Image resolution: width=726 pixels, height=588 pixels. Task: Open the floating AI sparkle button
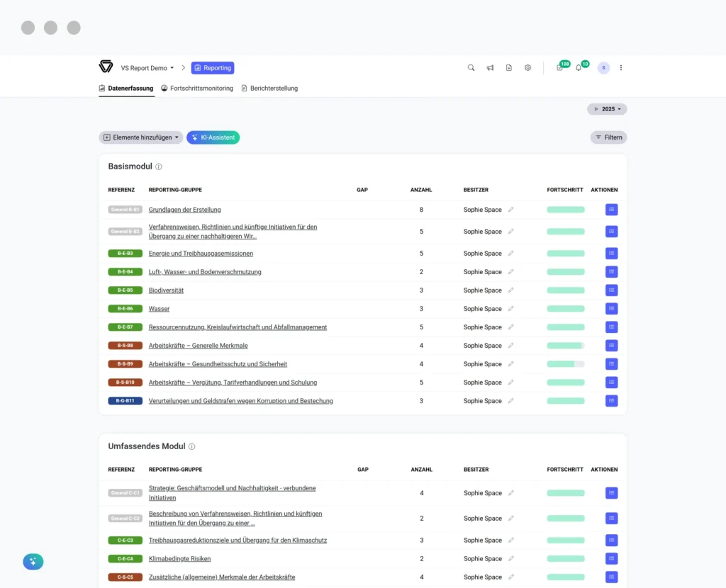(x=33, y=562)
